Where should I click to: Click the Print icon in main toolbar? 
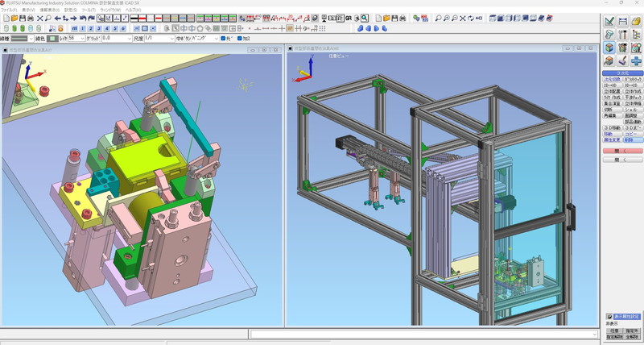pos(31,18)
